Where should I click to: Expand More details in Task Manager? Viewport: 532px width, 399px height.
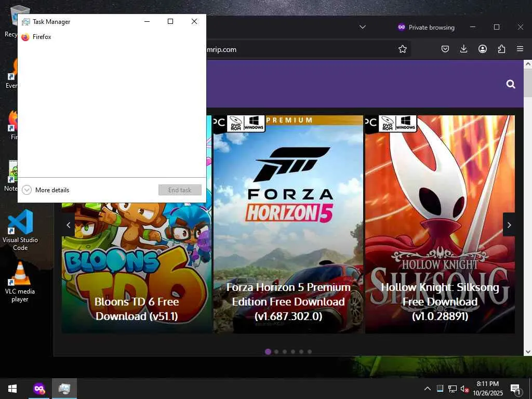point(46,190)
